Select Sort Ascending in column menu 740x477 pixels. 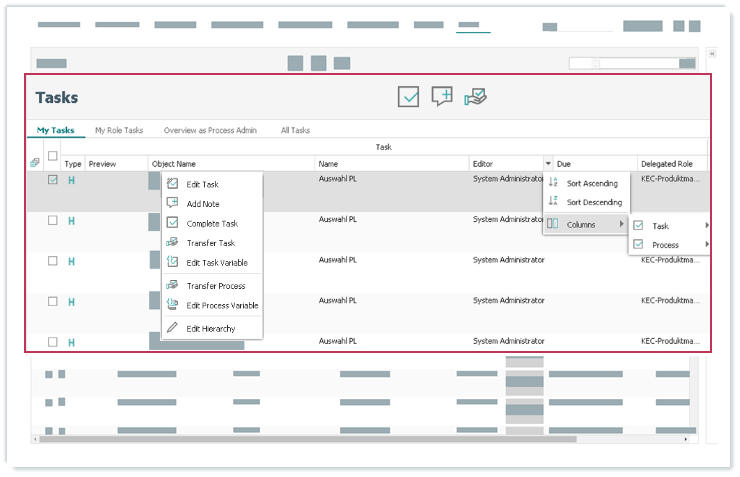(x=586, y=183)
